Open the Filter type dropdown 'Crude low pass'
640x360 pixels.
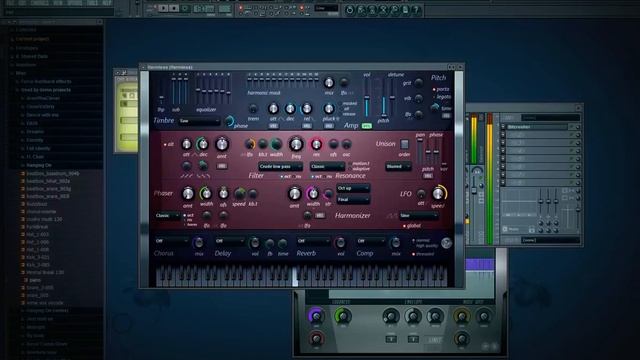[280, 167]
